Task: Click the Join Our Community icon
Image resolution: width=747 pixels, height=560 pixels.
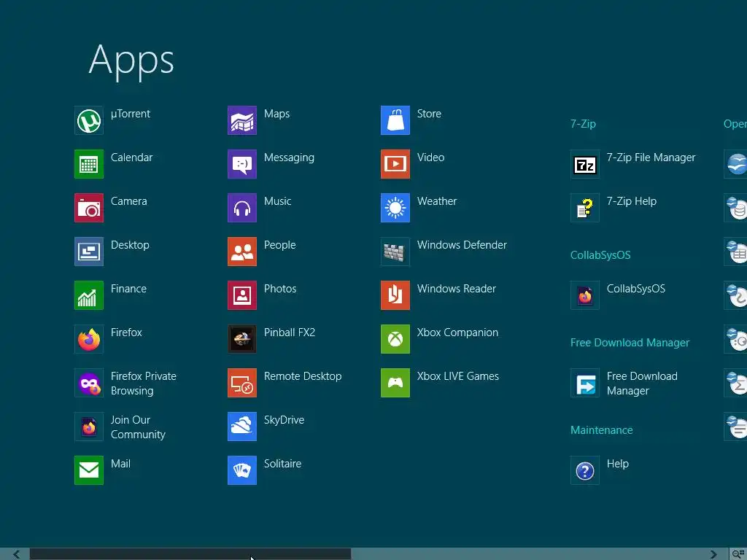Action: (x=89, y=427)
